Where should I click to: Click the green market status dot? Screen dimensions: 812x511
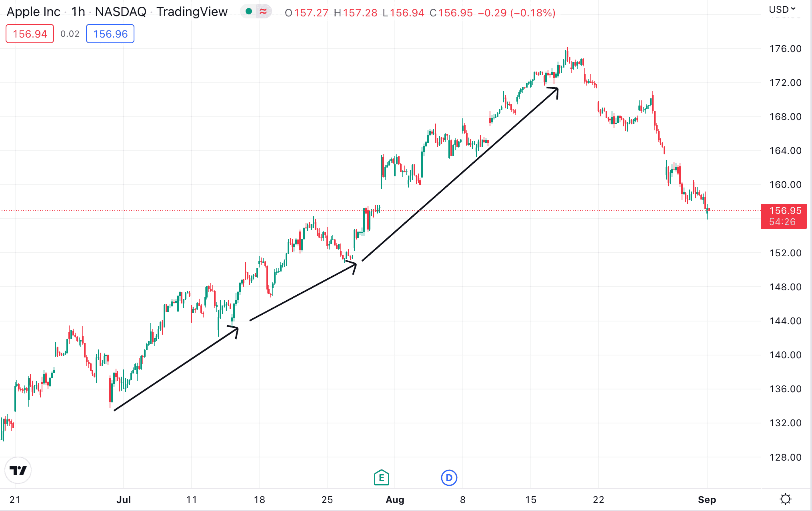coord(249,12)
